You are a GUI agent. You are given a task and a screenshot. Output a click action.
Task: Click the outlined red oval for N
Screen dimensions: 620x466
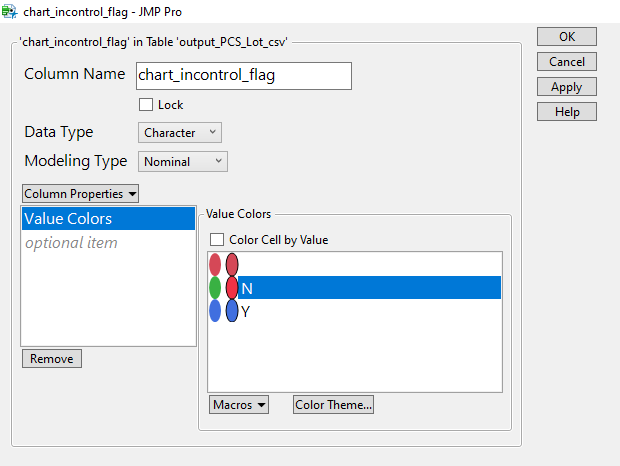pos(232,288)
